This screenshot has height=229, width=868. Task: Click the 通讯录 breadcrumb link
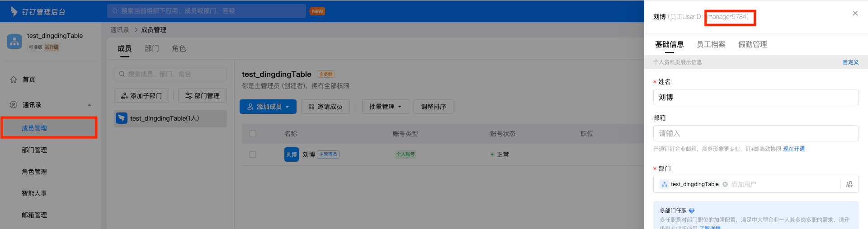(120, 30)
